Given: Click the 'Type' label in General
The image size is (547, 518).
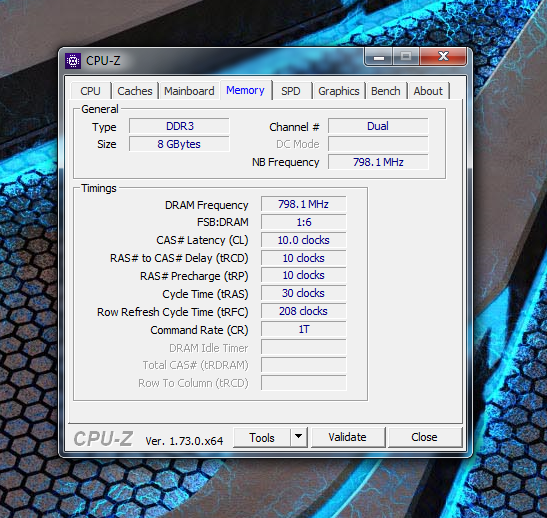Looking at the screenshot, I should pos(104,127).
